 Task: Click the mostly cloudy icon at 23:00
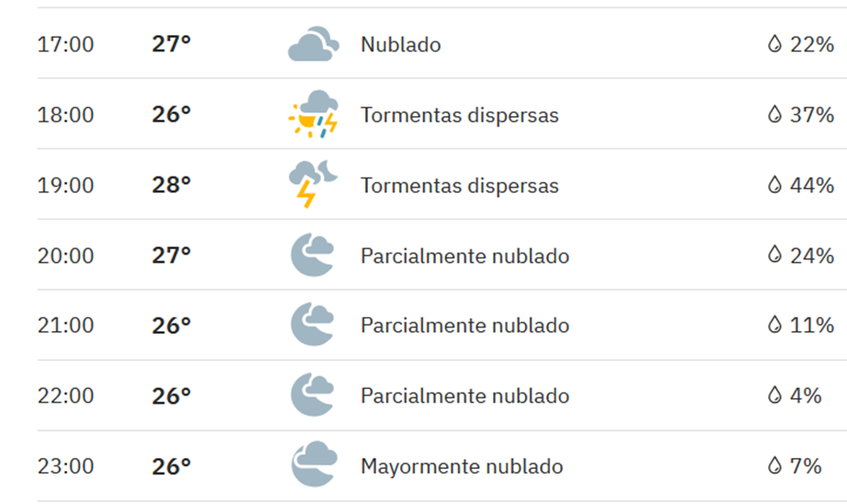click(x=314, y=464)
